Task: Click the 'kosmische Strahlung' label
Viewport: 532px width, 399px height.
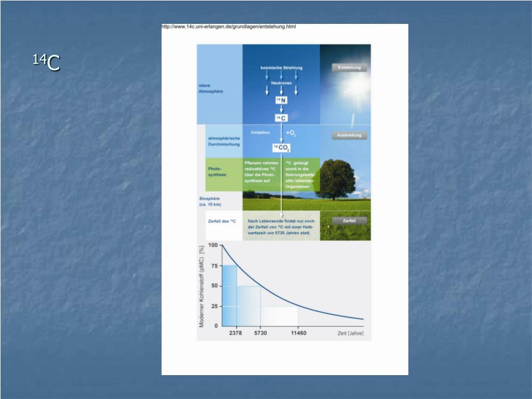Action: pyautogui.click(x=281, y=68)
